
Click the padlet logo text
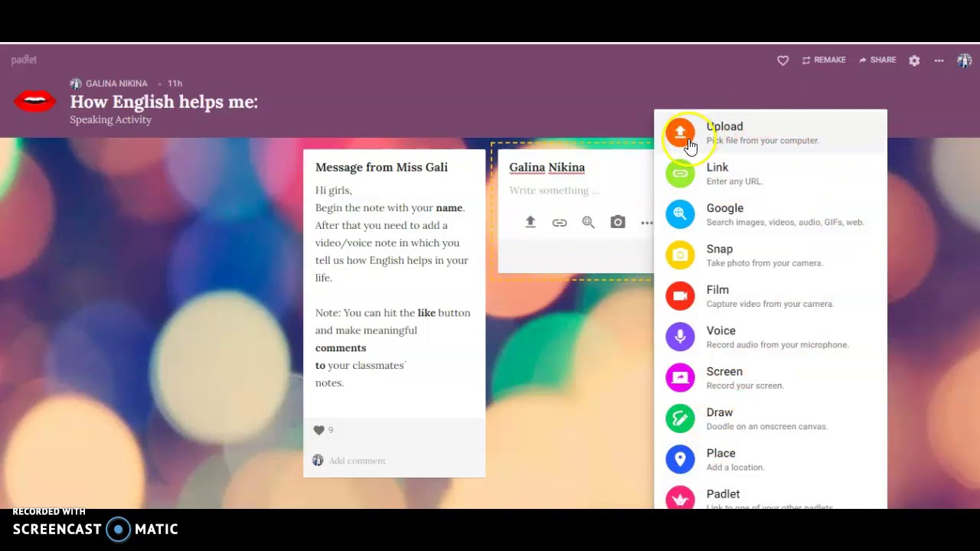pos(24,60)
